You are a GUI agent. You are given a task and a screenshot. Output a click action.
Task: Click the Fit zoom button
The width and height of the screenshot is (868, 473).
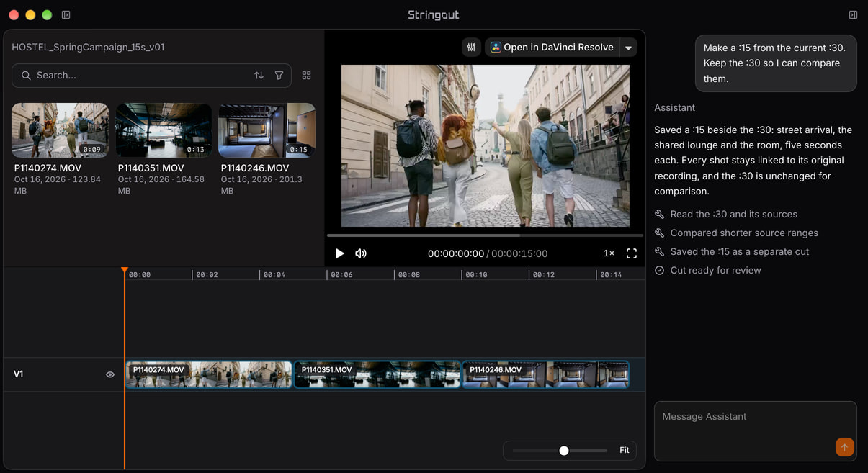point(624,450)
